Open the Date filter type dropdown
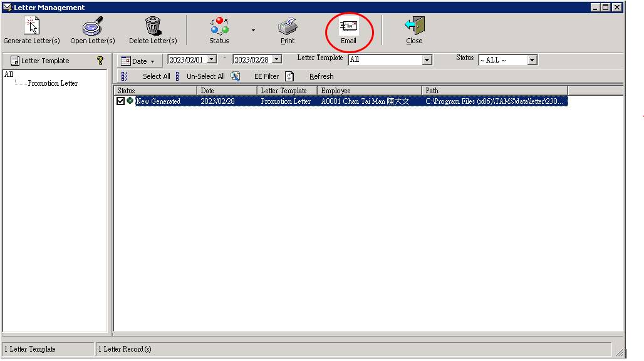 [x=139, y=61]
